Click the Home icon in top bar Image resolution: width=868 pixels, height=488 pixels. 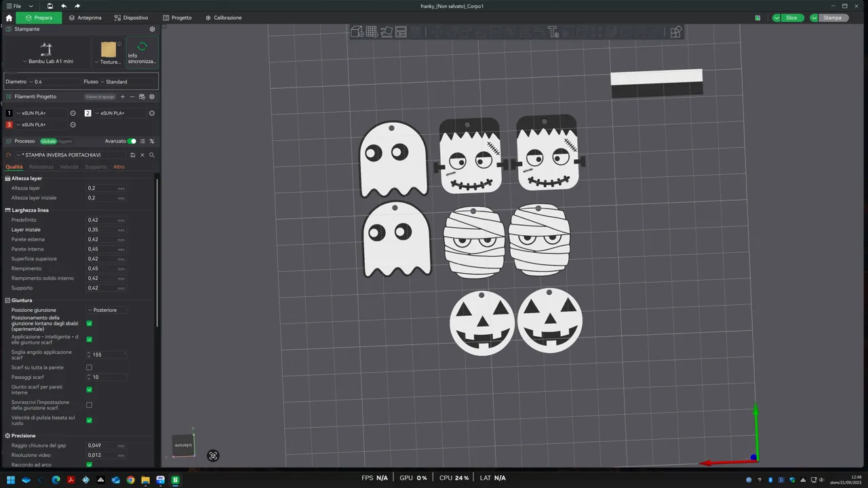coord(9,18)
